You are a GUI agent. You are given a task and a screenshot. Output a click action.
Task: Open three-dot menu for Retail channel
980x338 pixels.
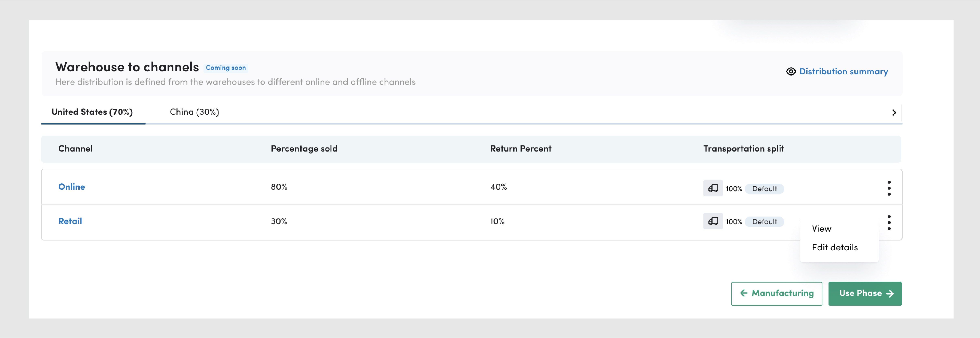tap(889, 223)
